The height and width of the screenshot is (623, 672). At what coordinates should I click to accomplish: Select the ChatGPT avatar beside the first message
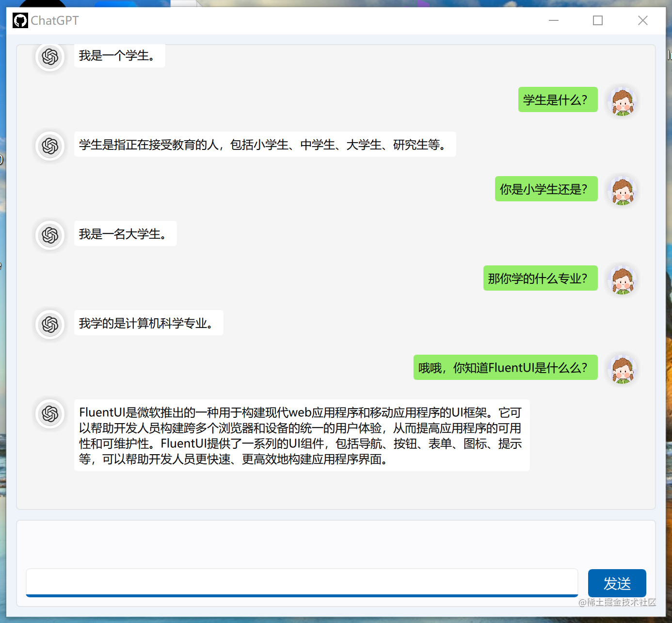tap(50, 57)
